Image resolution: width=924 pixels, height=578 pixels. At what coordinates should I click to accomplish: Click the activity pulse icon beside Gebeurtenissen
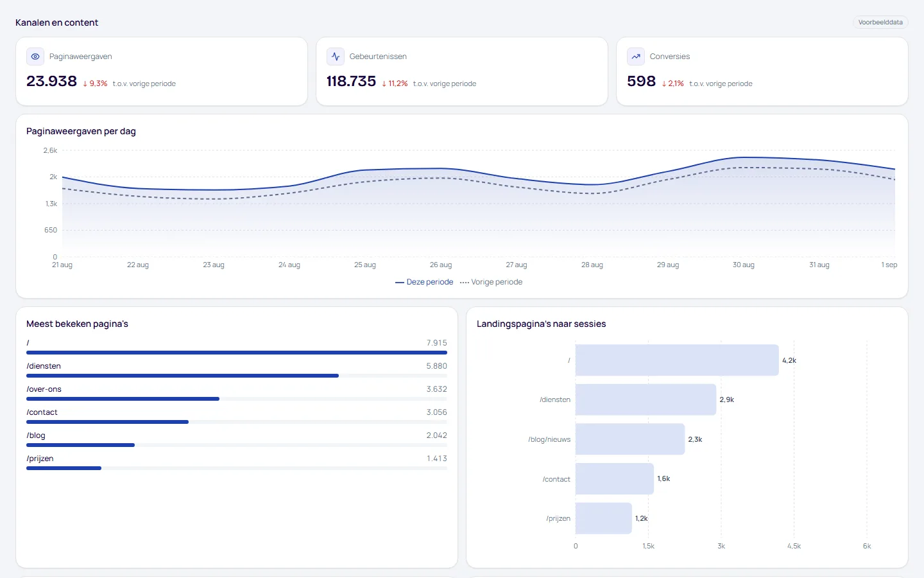336,57
